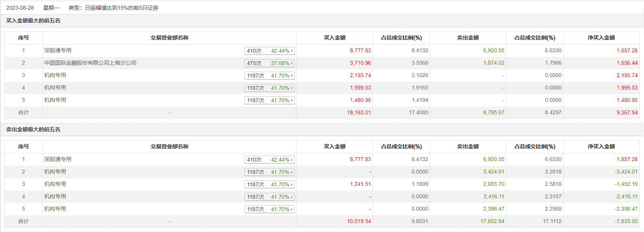Click arrow on sell-table row 5 1187次 badge
Viewport: 644px width, 232px height.
292,209
